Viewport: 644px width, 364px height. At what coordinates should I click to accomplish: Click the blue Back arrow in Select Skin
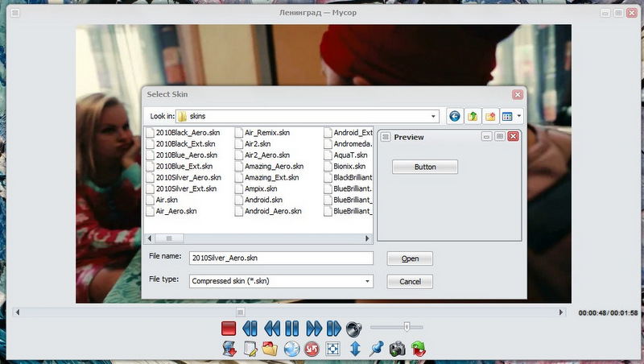[455, 116]
